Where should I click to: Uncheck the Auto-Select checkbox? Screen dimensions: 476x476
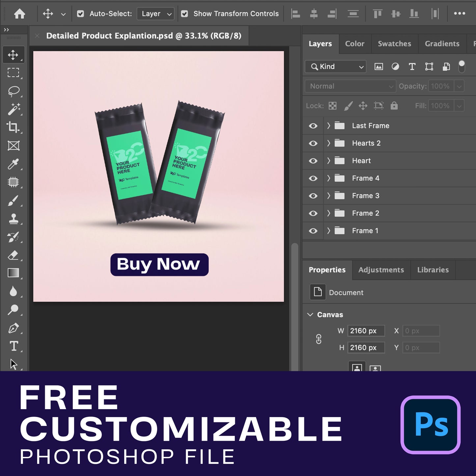[x=80, y=14]
